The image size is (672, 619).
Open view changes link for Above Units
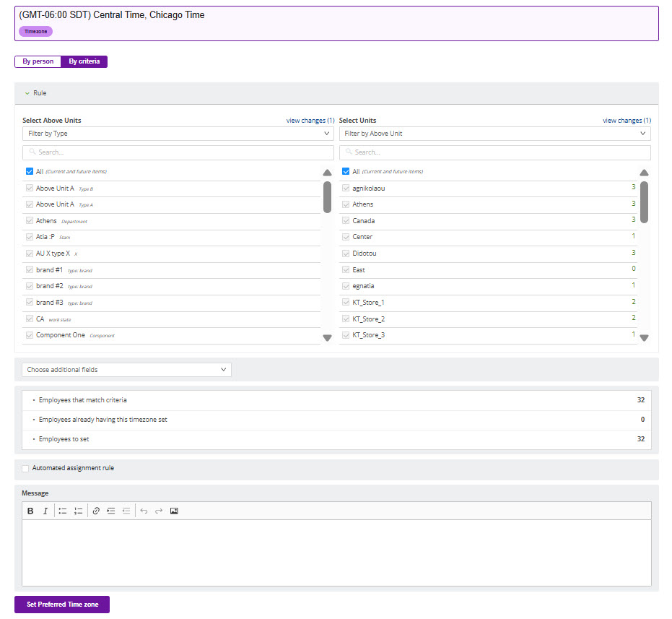pyautogui.click(x=310, y=121)
